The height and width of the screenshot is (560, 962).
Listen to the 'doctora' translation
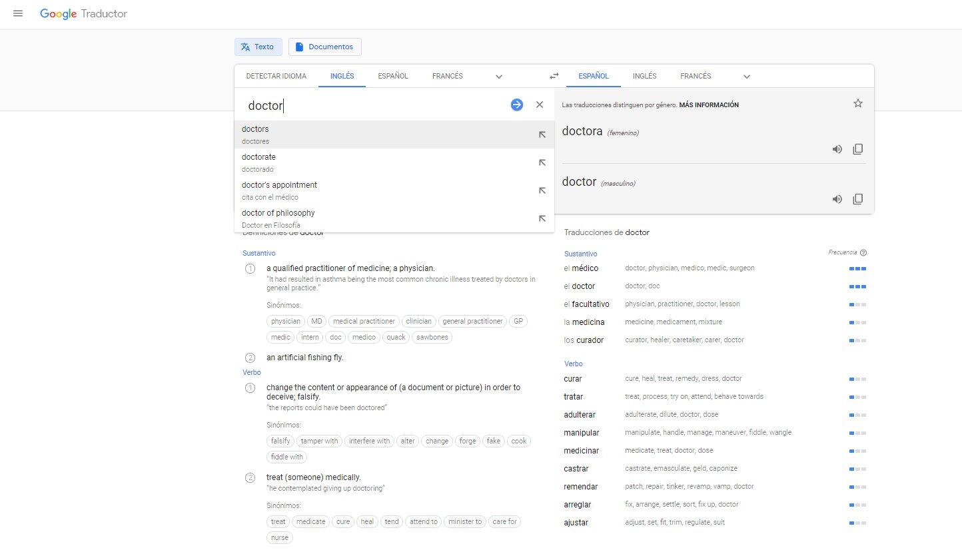pos(837,149)
